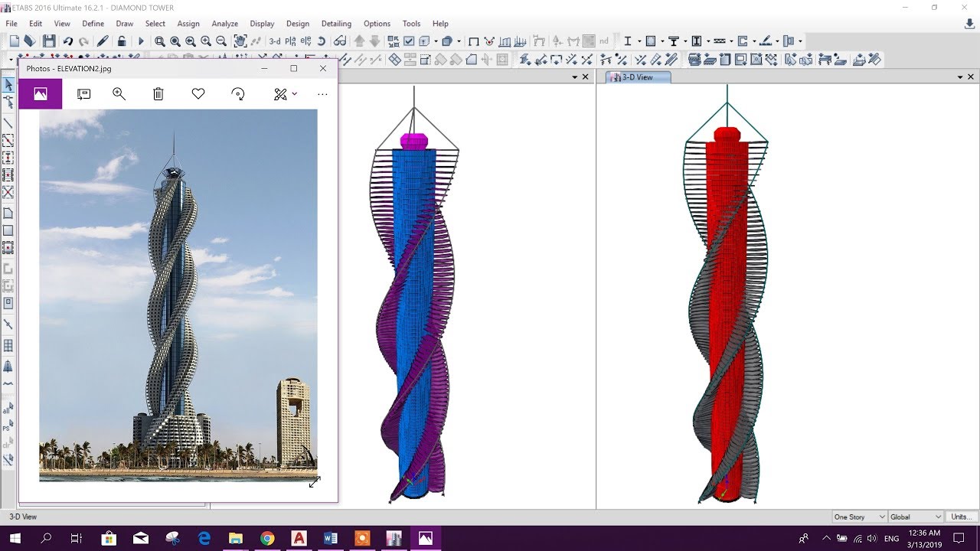980x551 pixels.
Task: Click the Run Analysis play icon
Action: coord(141,41)
